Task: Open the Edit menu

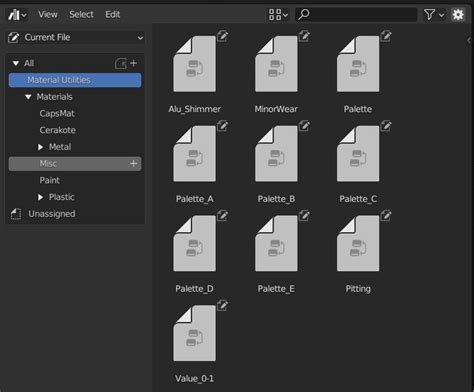Action: [x=113, y=15]
